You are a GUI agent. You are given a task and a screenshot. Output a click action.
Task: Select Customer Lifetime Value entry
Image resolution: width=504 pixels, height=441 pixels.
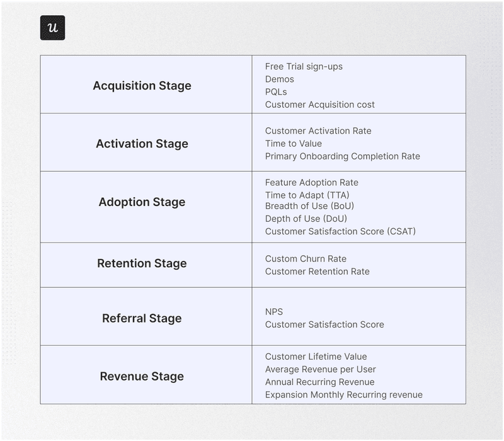[x=316, y=357]
